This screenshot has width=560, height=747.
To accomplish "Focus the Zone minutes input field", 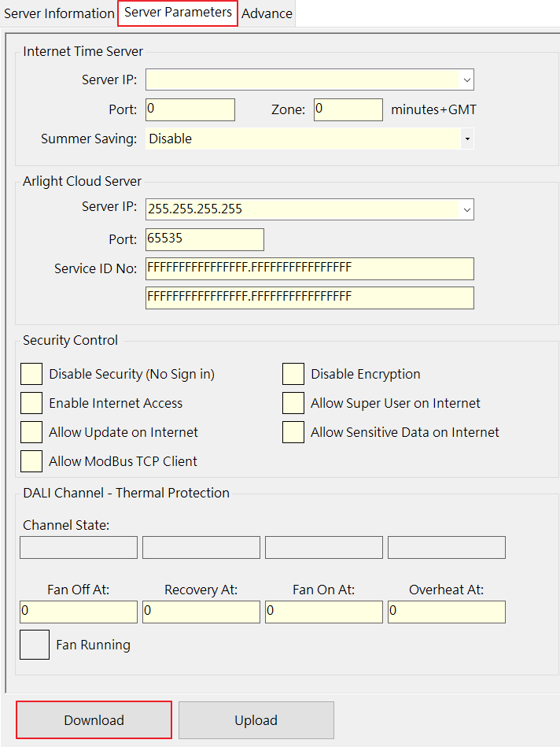I will pyautogui.click(x=348, y=109).
